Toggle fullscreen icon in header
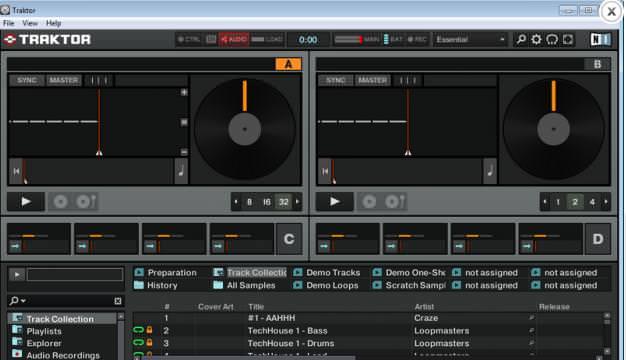Screen dimensions: 626x360 coord(568,40)
